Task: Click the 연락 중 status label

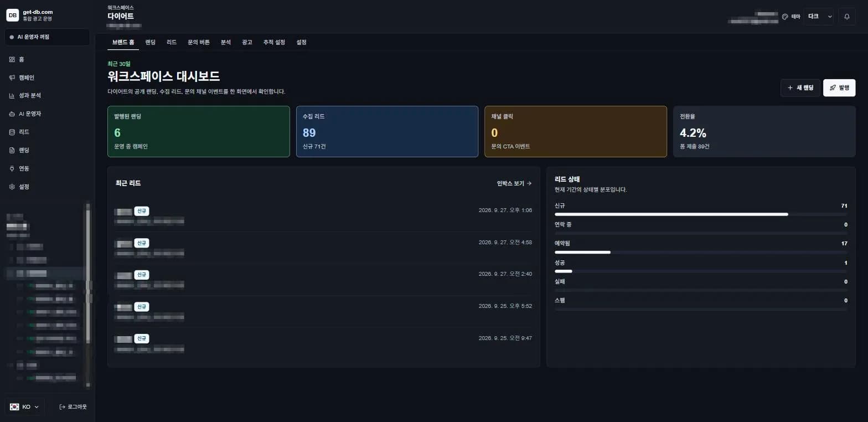Action: click(563, 224)
